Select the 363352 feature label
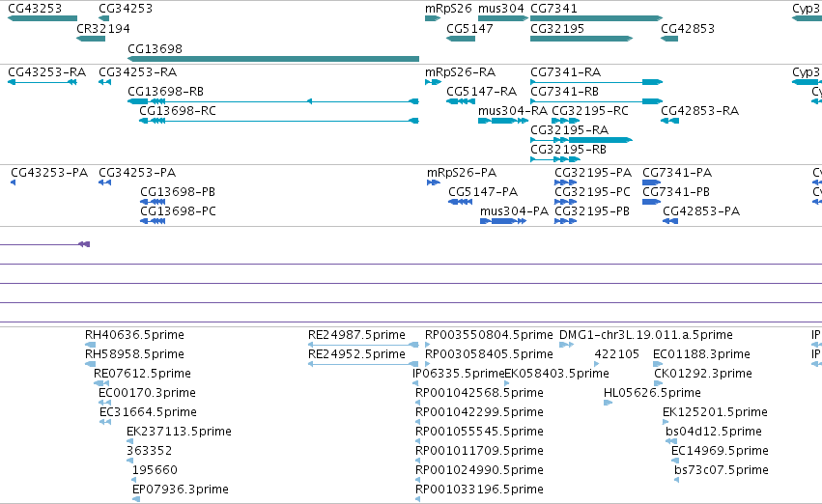Image resolution: width=822 pixels, height=504 pixels. [x=150, y=451]
